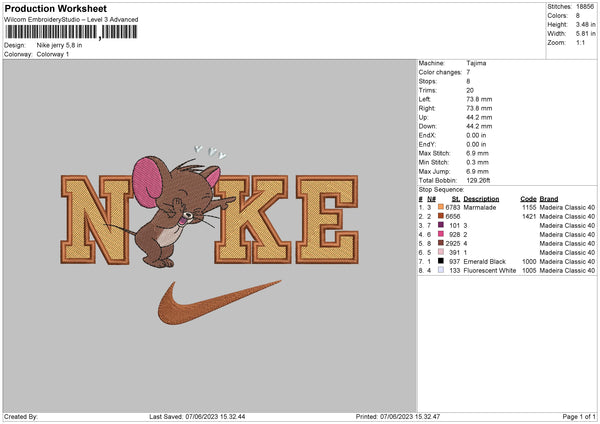Select the pink swatch beside stitch count 928
The image size is (600, 424).
[440, 234]
